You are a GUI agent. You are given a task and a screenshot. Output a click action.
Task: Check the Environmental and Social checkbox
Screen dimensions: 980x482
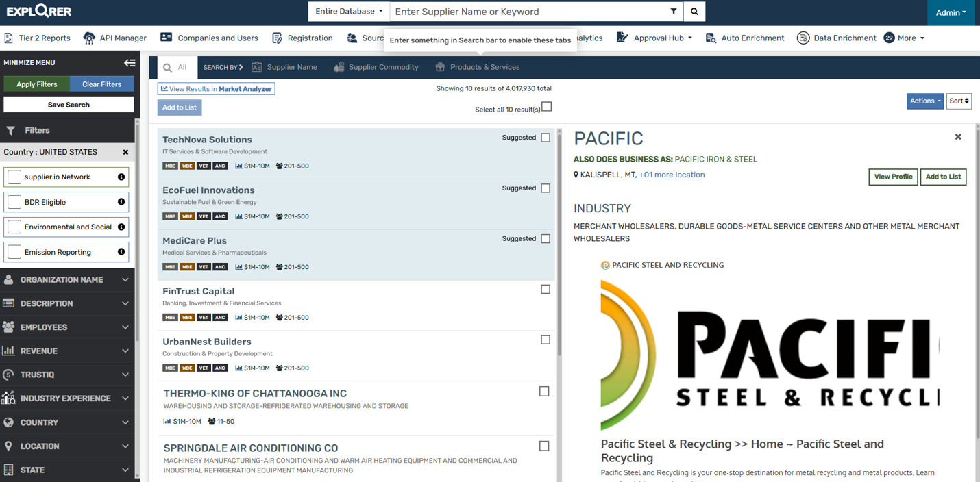14,227
